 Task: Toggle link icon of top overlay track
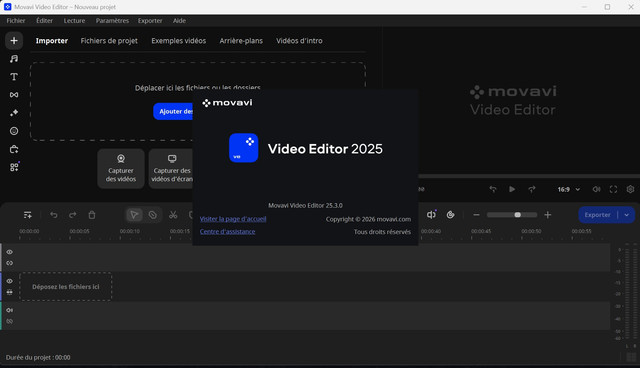click(x=9, y=263)
